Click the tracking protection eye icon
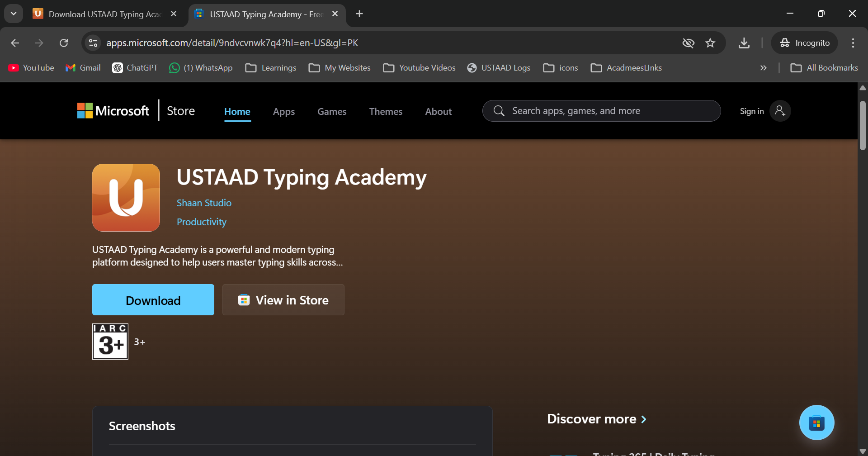This screenshot has width=868, height=456. 688,43
